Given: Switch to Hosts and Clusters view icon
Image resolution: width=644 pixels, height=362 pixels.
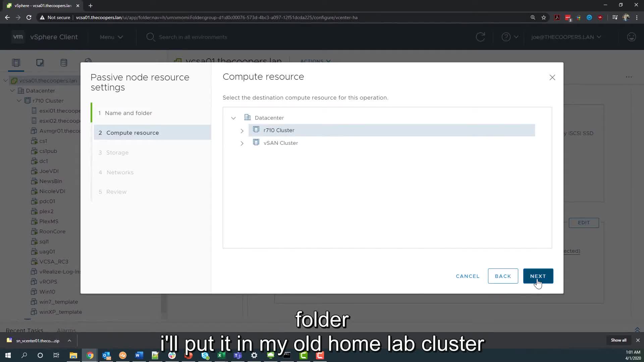Looking at the screenshot, I should click(x=16, y=63).
